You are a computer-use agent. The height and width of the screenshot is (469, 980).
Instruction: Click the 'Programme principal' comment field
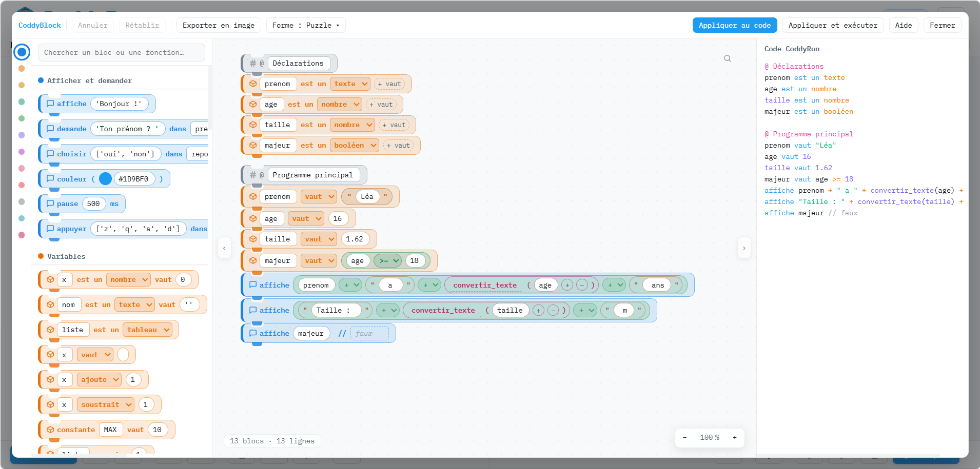[x=313, y=175]
